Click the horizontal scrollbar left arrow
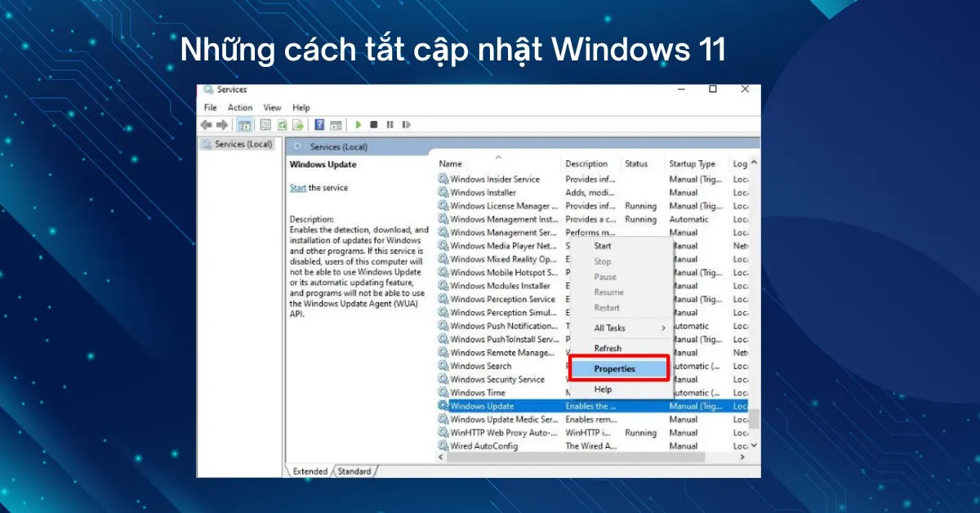The image size is (980, 513). click(x=442, y=457)
